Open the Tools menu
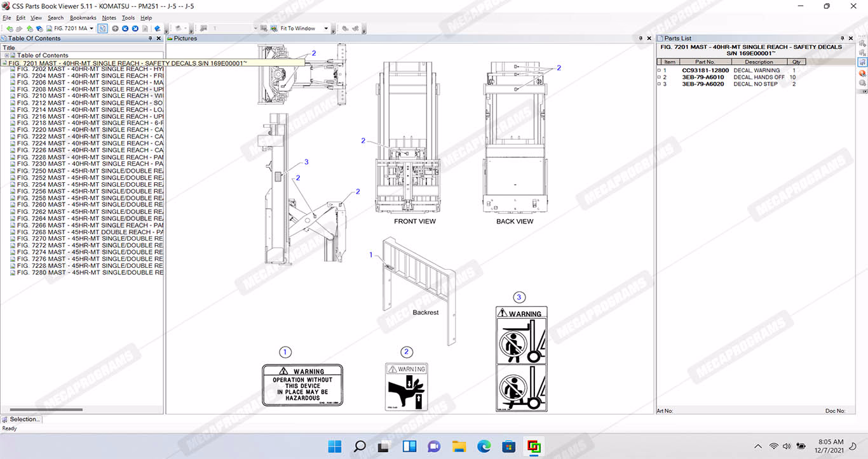868x459 pixels. tap(128, 18)
